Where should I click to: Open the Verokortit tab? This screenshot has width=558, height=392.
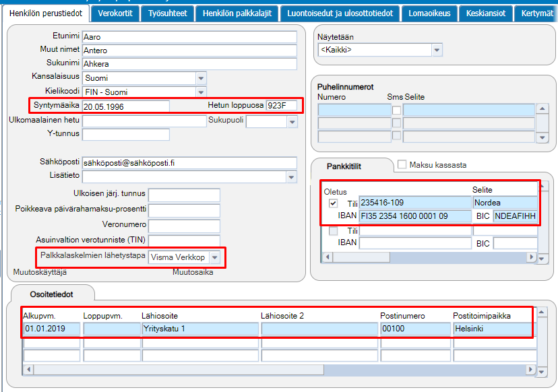115,13
